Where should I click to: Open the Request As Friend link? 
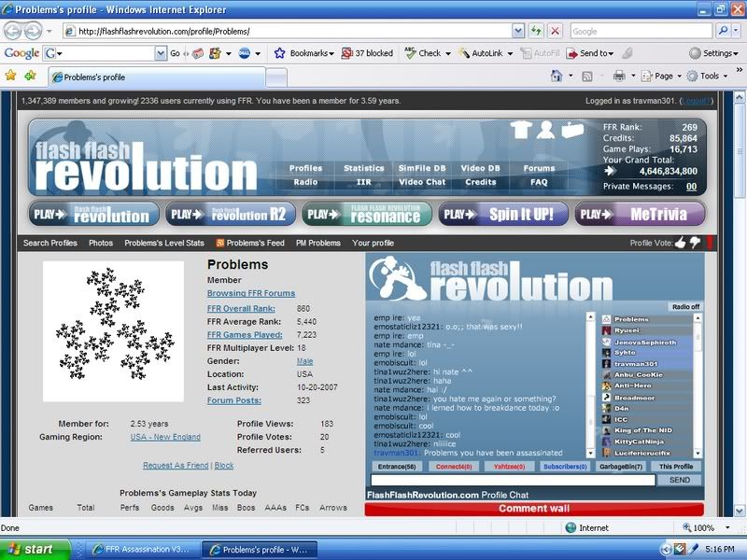click(x=176, y=465)
